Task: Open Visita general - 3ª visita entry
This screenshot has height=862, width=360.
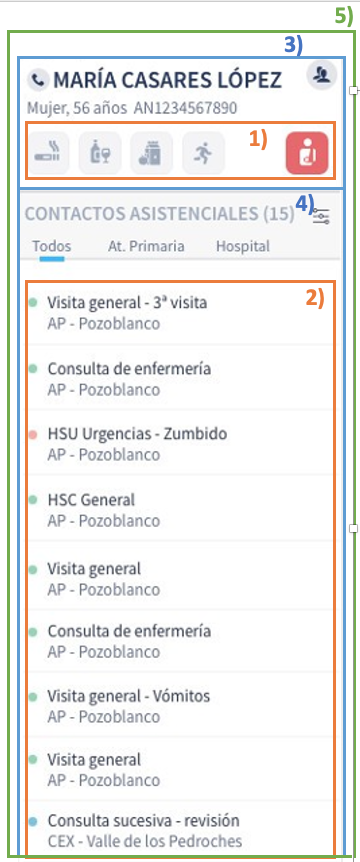Action: pos(180,313)
